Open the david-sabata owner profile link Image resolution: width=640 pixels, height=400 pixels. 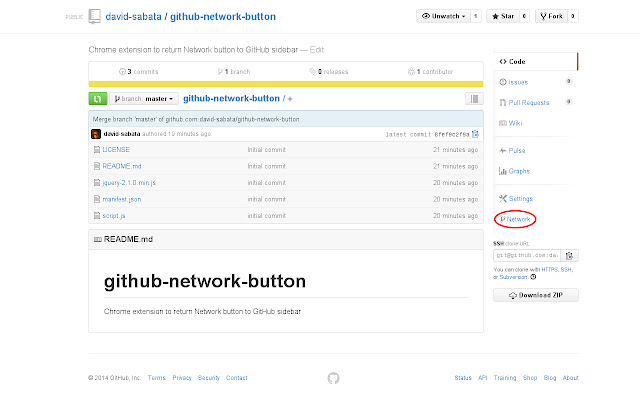click(x=133, y=17)
